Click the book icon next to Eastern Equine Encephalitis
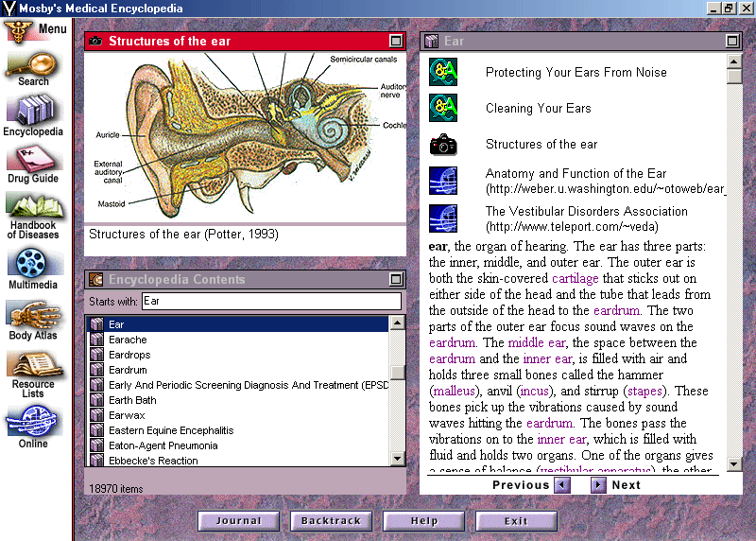The image size is (756, 541). pos(97,430)
